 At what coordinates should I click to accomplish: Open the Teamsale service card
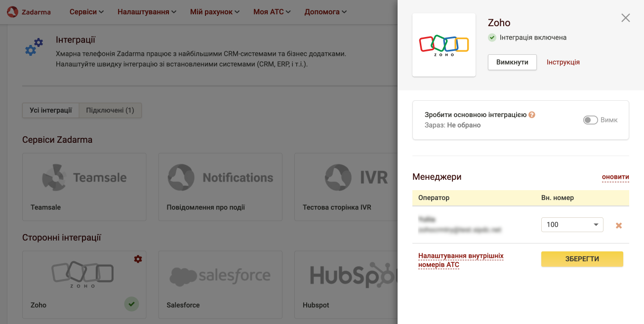point(84,187)
